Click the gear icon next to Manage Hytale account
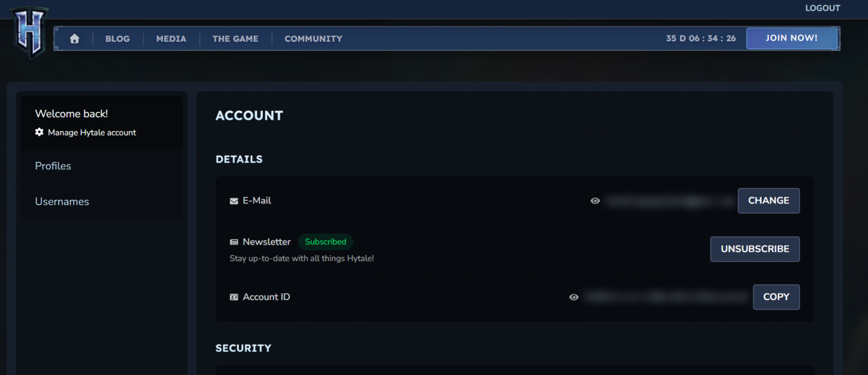Screen dimensions: 868x375 click(39, 132)
